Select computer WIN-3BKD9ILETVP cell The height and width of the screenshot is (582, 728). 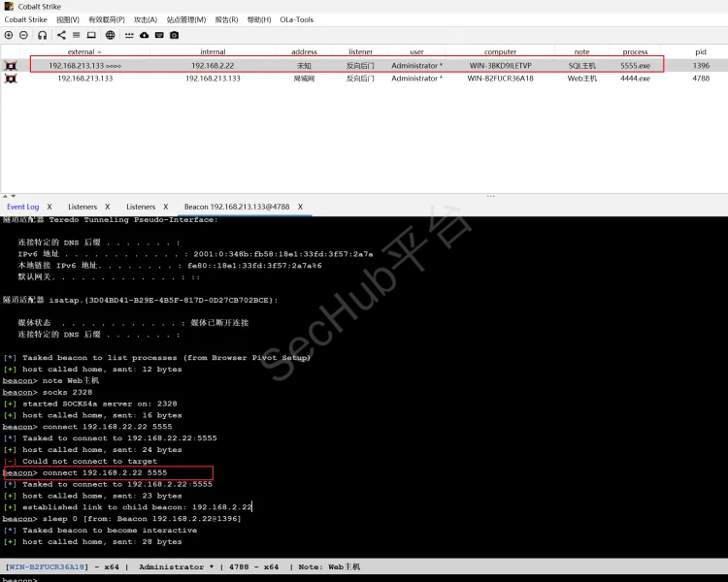pyautogui.click(x=500, y=65)
